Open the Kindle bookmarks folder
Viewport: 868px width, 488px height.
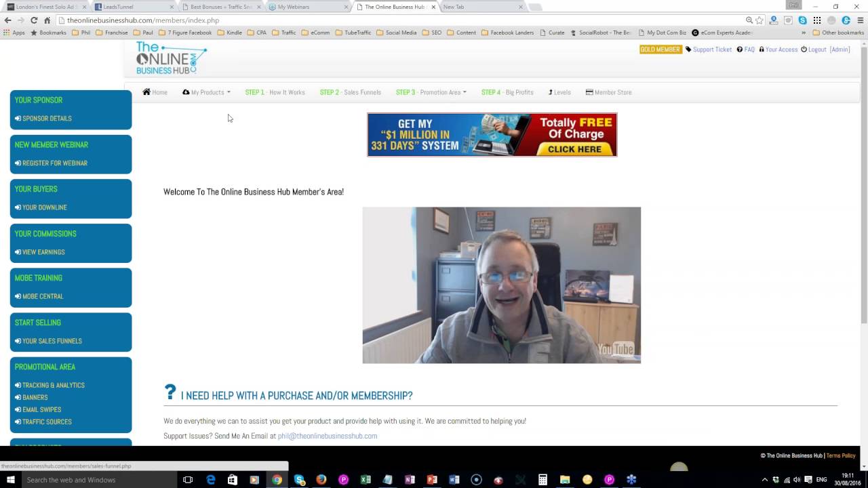point(230,33)
